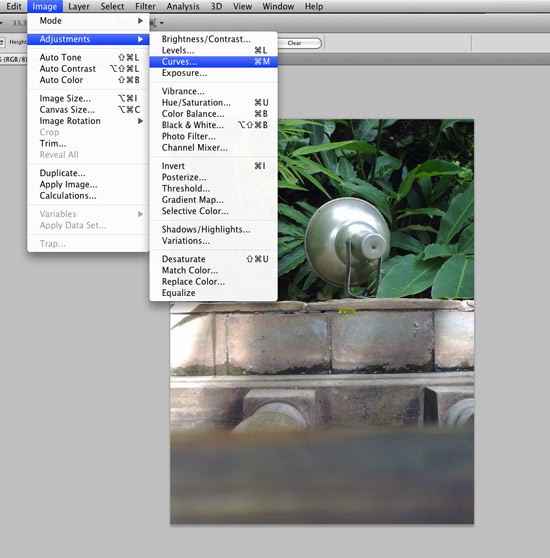Open Match Color dialog
Screen dimensions: 550x558
[x=213, y=270]
